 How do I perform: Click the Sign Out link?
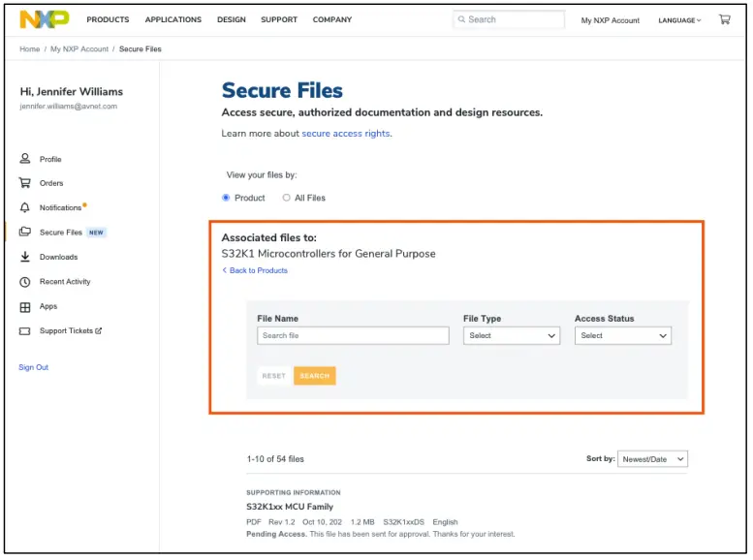click(34, 367)
